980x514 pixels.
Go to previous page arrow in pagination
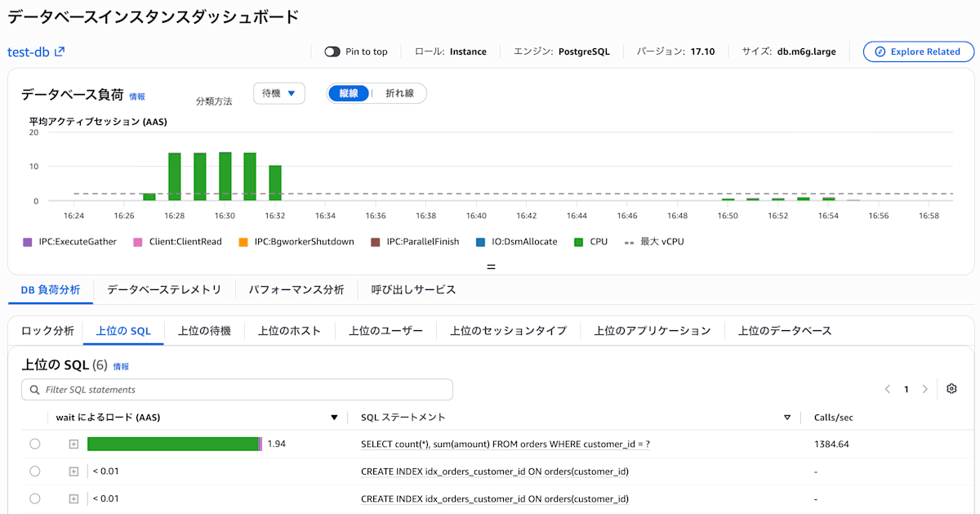click(888, 389)
